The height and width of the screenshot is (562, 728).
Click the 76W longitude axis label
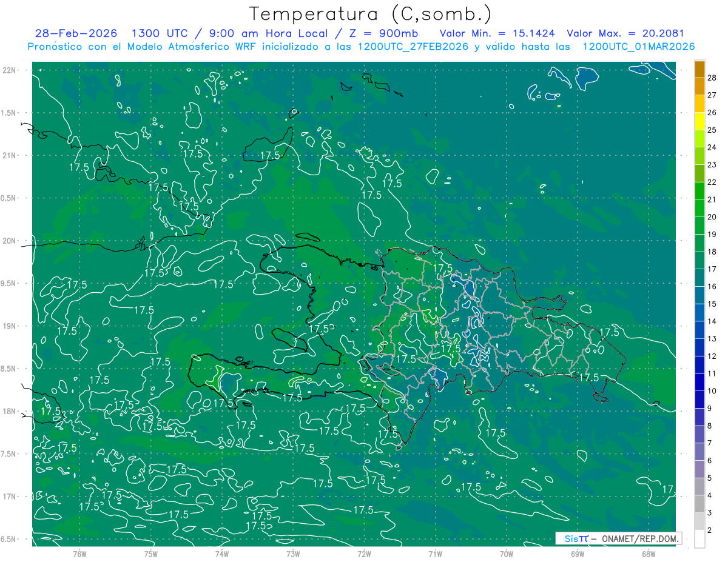pyautogui.click(x=79, y=554)
